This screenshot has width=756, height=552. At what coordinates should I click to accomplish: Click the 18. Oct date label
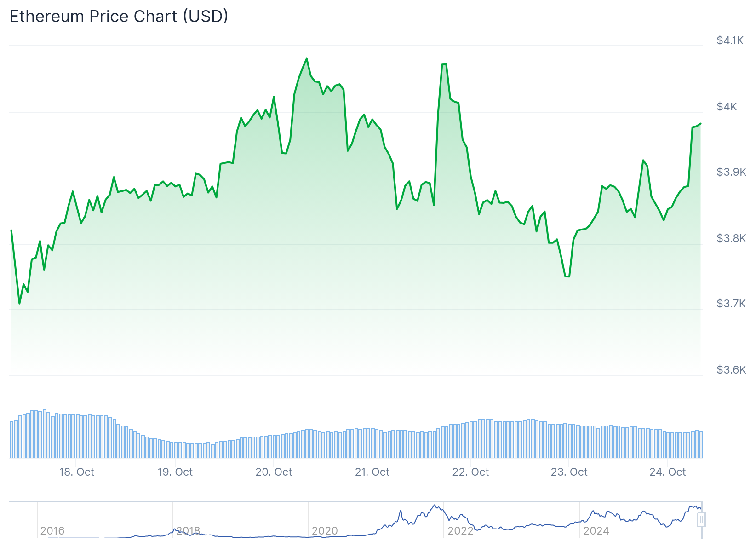tap(76, 472)
